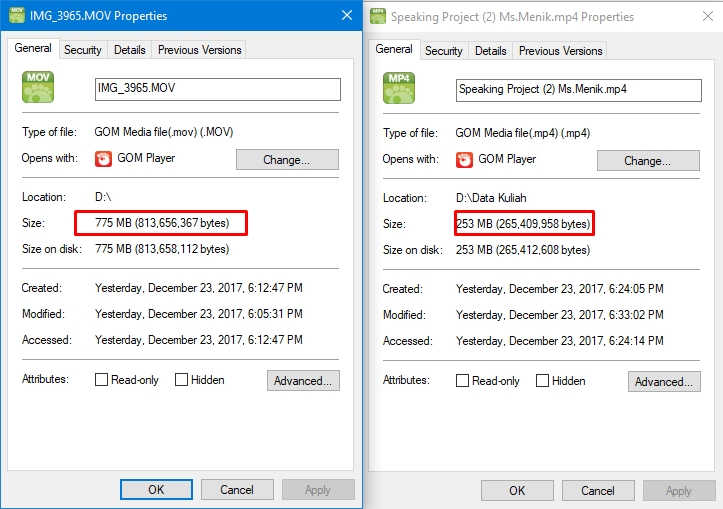Tick Read-only for Speaking Project mp4
Screen dimensions: 723x509
[462, 380]
